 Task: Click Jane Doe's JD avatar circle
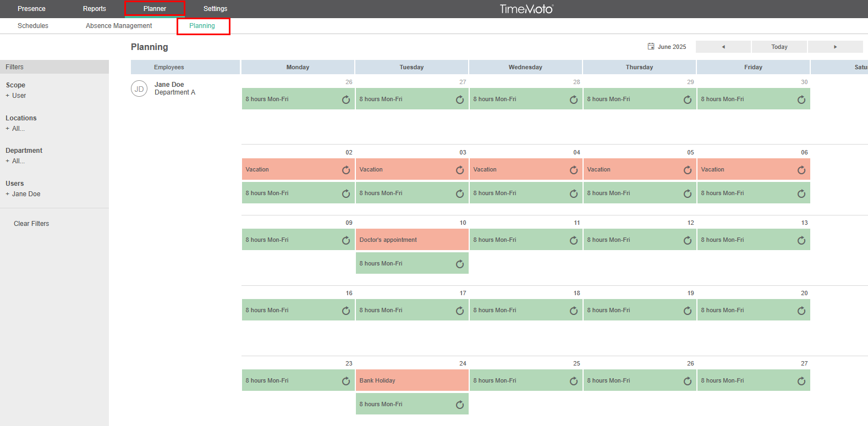point(139,88)
